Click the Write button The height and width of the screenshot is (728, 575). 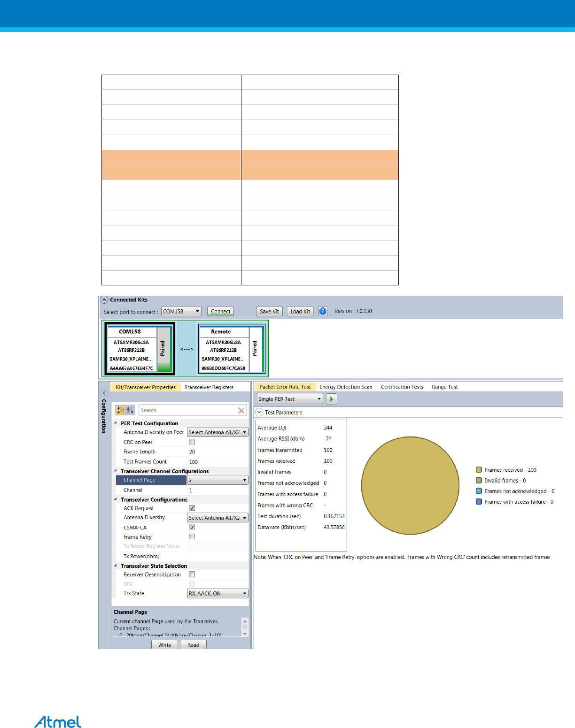tap(165, 645)
